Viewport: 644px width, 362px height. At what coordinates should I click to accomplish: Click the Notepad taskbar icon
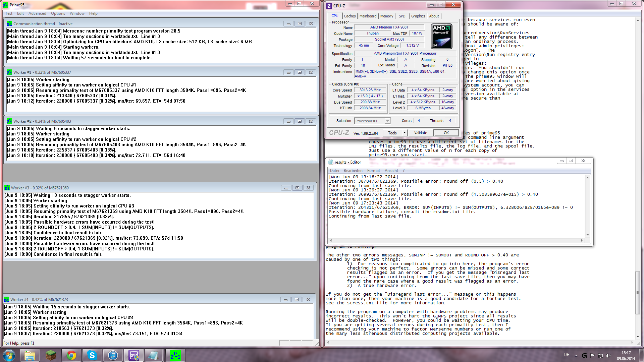pyautogui.click(x=154, y=355)
